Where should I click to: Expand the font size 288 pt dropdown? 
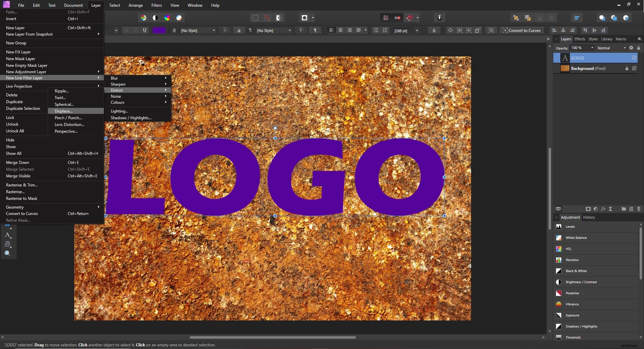416,31
